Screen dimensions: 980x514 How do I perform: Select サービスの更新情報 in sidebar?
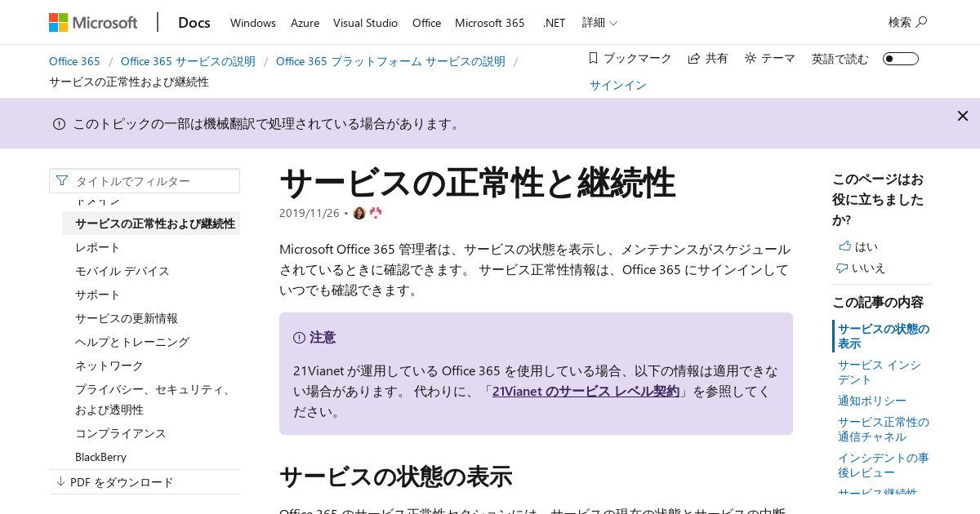point(127,318)
